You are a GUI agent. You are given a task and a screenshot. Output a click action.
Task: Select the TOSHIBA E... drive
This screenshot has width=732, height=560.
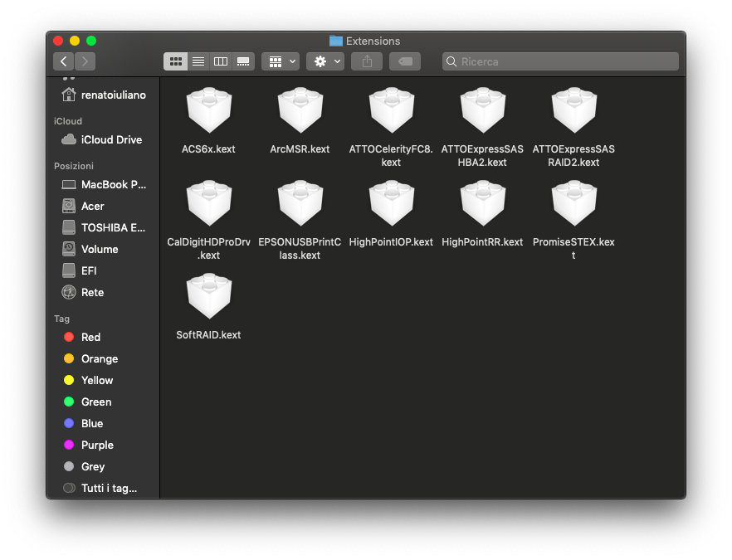tap(104, 227)
